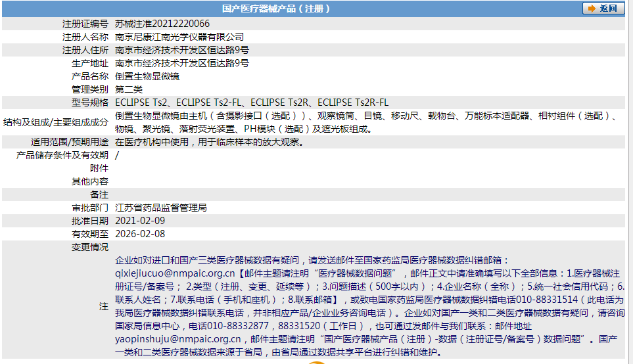Image resolution: width=633 pixels, height=364 pixels.
Task: Select registrant name 南京尼康江南光学仪器有限公司
Action: [x=179, y=37]
